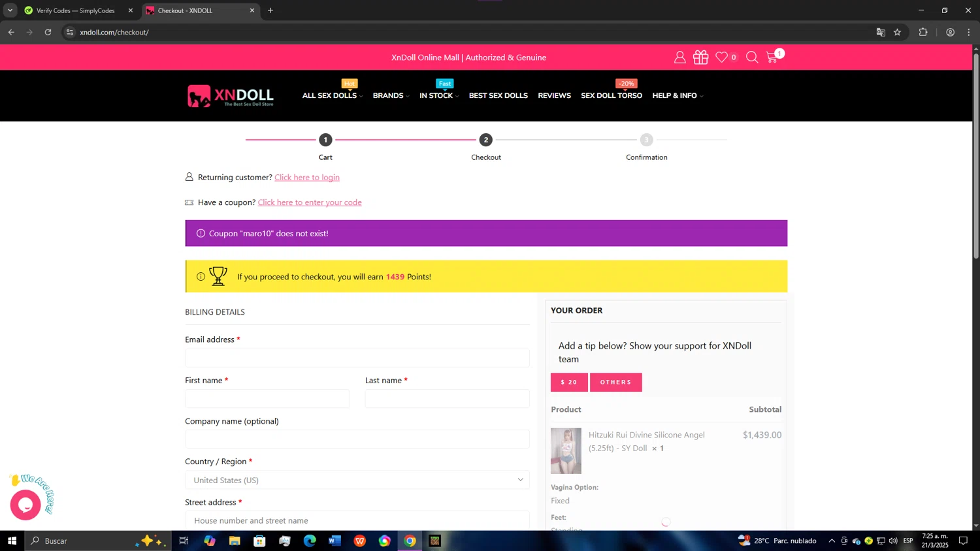This screenshot has height=551, width=980.
Task: Click the Windows search box Buscar
Action: (98, 541)
